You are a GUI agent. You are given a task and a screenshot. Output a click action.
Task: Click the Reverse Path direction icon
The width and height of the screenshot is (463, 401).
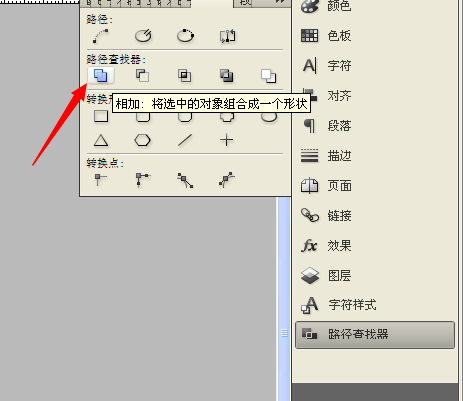point(227,36)
